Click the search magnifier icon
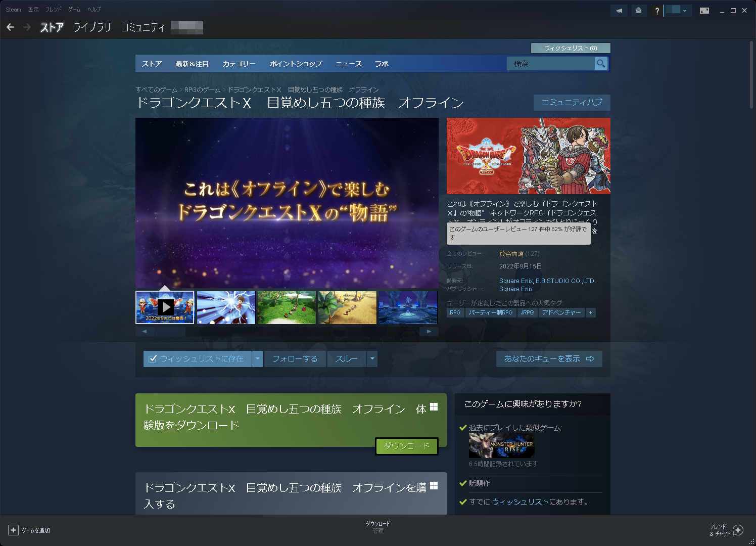The height and width of the screenshot is (546, 756). coord(600,64)
